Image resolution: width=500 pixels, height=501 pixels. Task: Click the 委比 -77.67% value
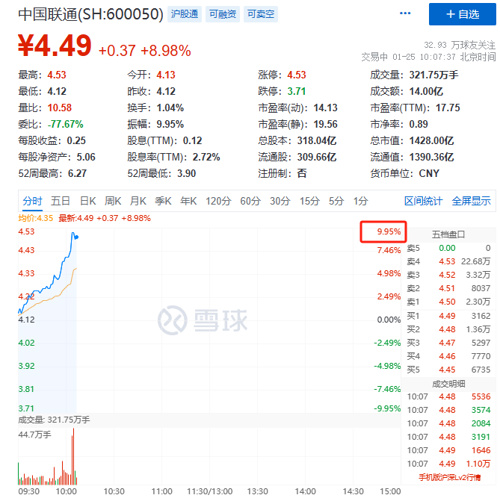pyautogui.click(x=65, y=124)
